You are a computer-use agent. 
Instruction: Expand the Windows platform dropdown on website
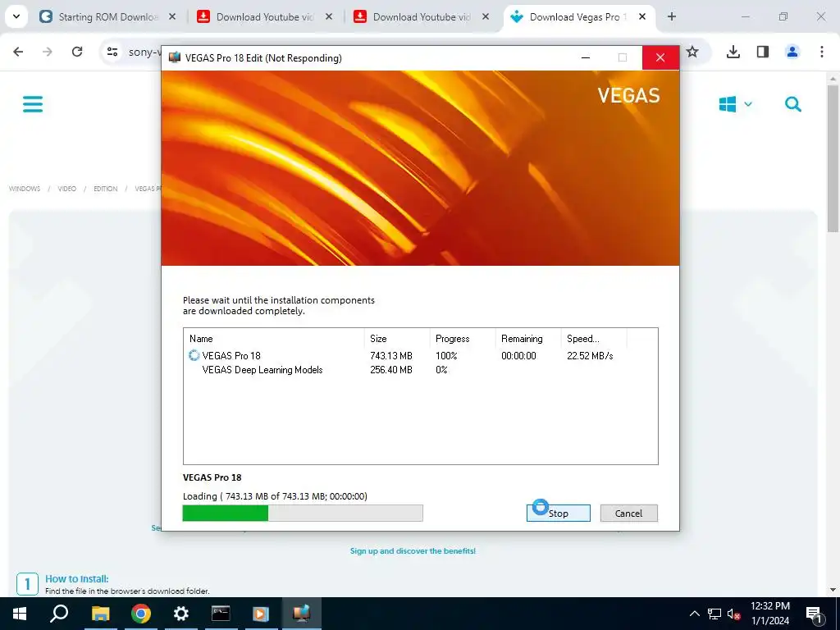(x=736, y=104)
